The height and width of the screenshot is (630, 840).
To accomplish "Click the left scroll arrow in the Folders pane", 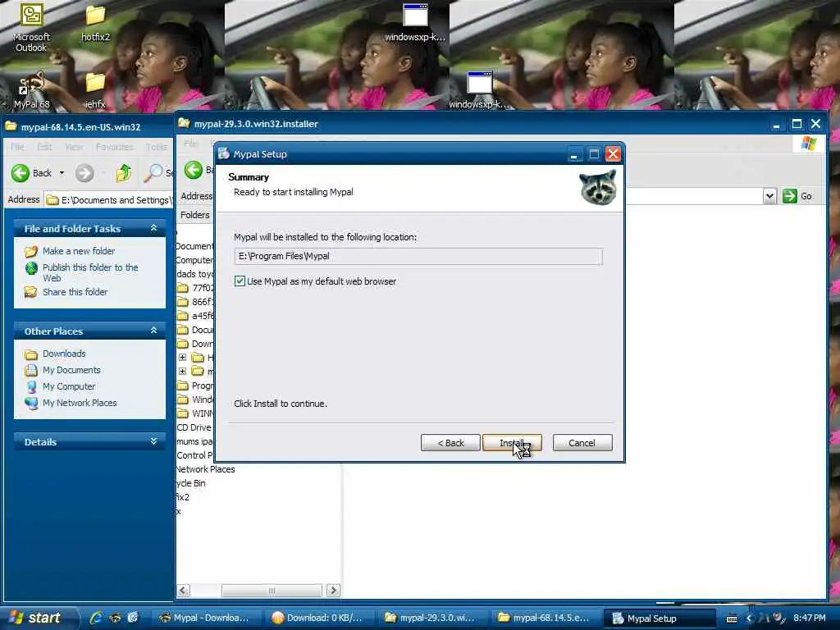I will tap(183, 591).
